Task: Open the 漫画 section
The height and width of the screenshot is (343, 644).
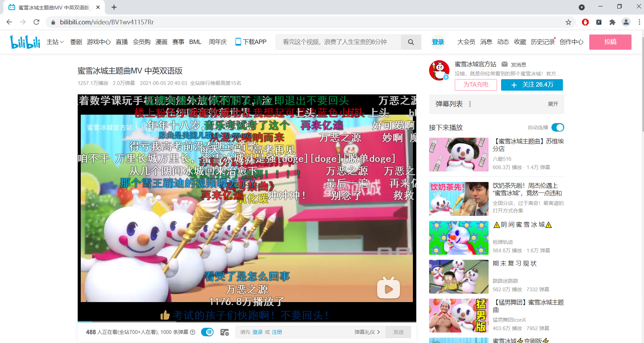Action: [161, 42]
